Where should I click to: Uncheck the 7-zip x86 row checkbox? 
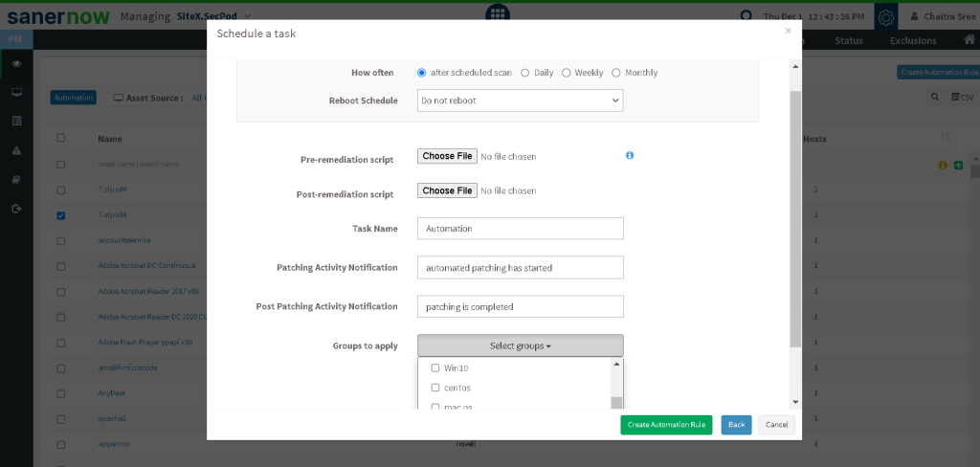click(x=60, y=215)
